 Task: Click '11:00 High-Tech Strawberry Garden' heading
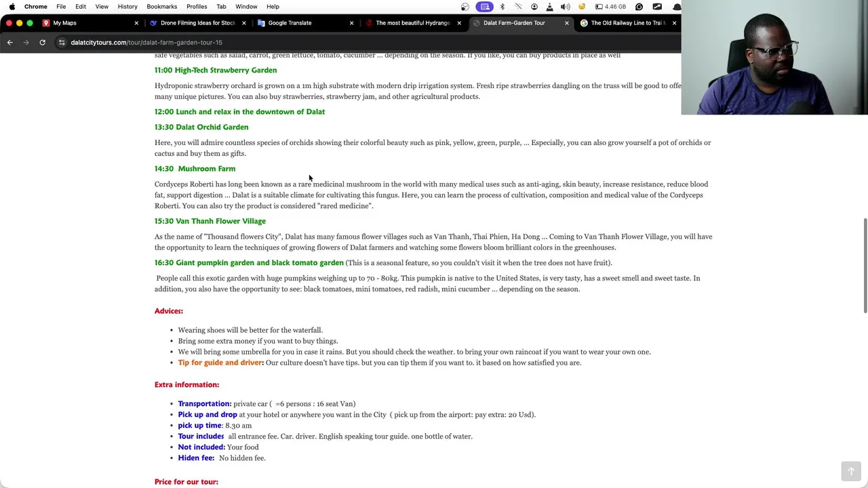click(x=216, y=70)
